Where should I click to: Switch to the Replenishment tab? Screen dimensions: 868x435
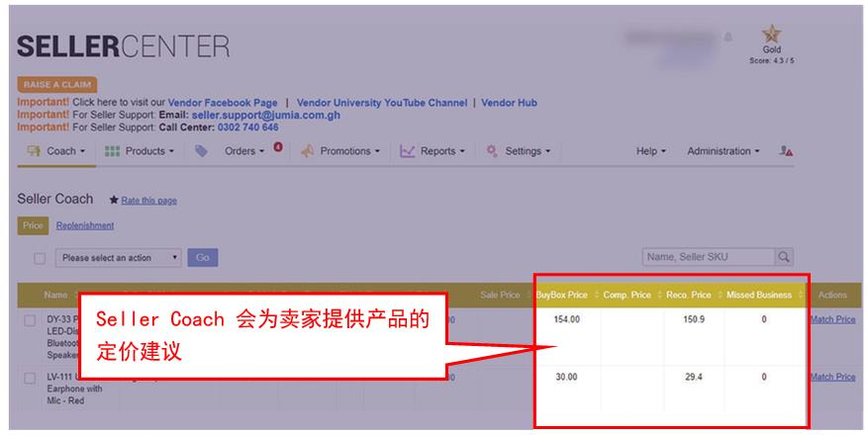(85, 225)
